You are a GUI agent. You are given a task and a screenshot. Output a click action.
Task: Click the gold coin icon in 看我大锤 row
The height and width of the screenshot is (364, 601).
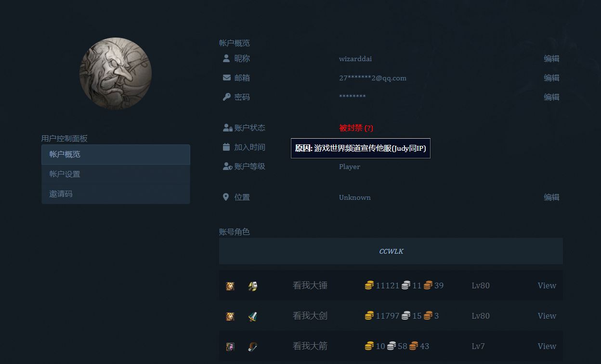(x=369, y=286)
